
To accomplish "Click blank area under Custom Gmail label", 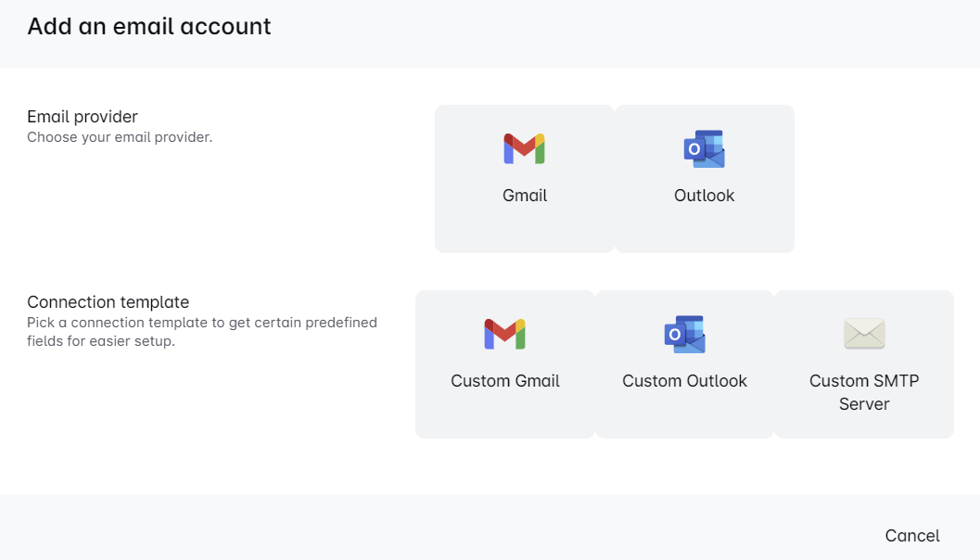I will coord(505,414).
